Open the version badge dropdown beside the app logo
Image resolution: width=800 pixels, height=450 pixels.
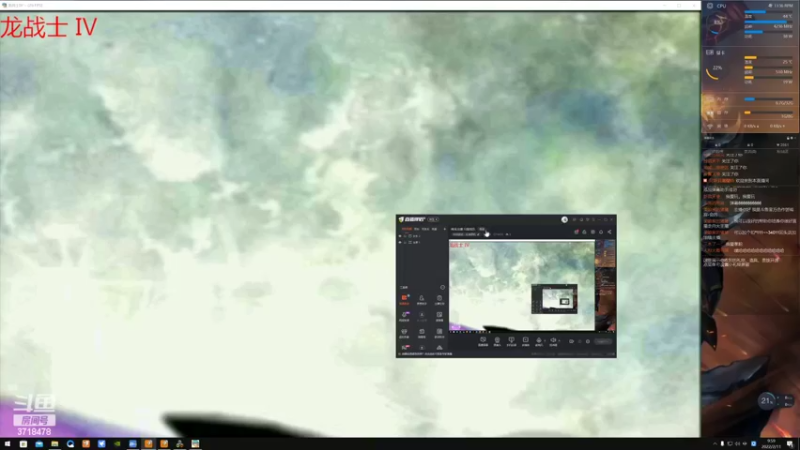pyautogui.click(x=433, y=219)
